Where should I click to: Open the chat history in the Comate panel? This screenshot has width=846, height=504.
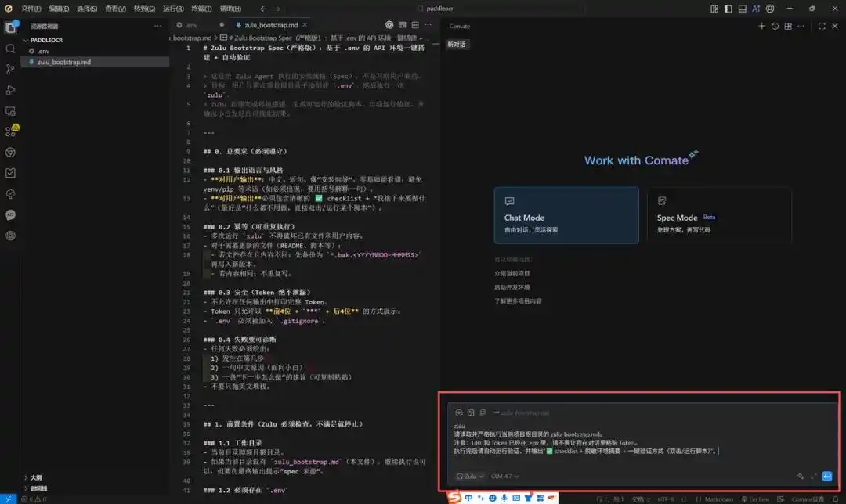775,26
